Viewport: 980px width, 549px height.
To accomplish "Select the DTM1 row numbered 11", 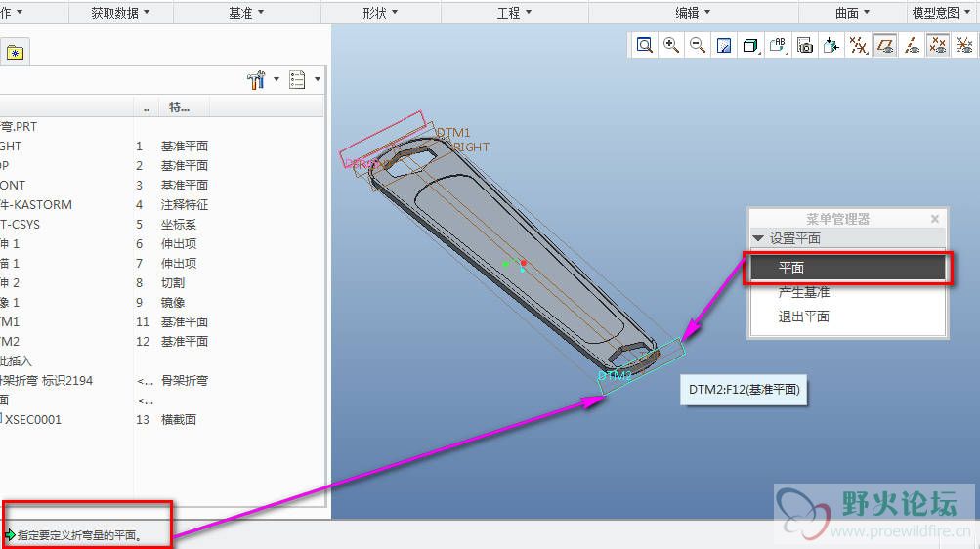I will 160,321.
